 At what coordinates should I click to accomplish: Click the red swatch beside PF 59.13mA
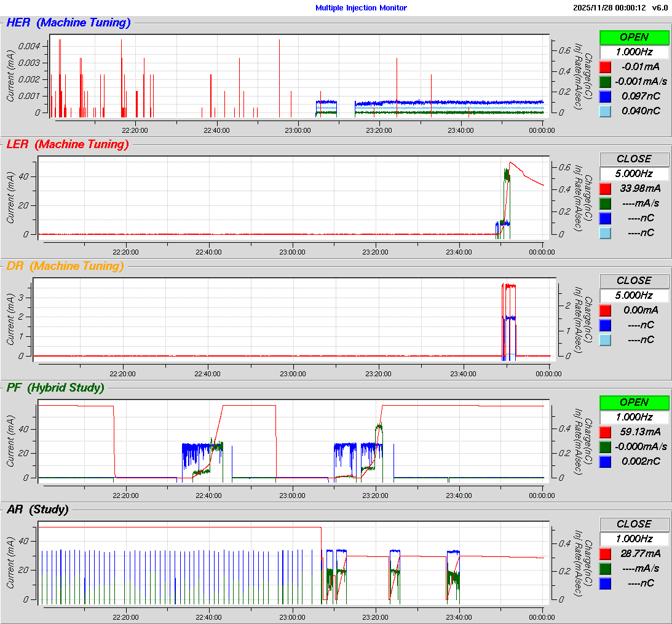[605, 432]
